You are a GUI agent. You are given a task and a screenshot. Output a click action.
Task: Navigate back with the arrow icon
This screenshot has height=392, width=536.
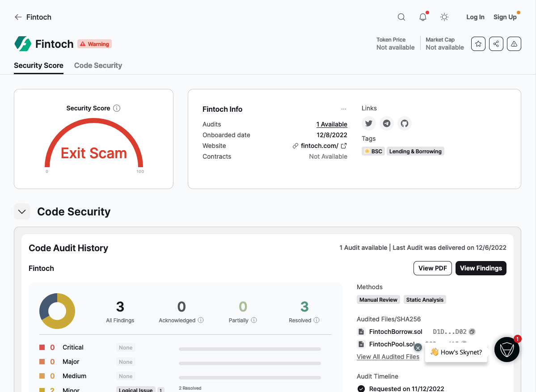tap(17, 17)
